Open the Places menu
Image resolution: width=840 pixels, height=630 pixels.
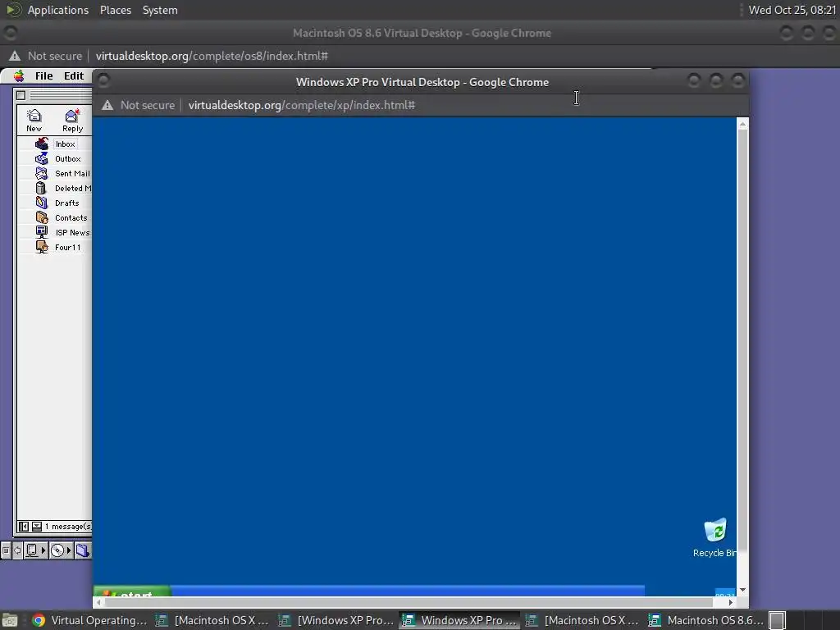pos(116,10)
